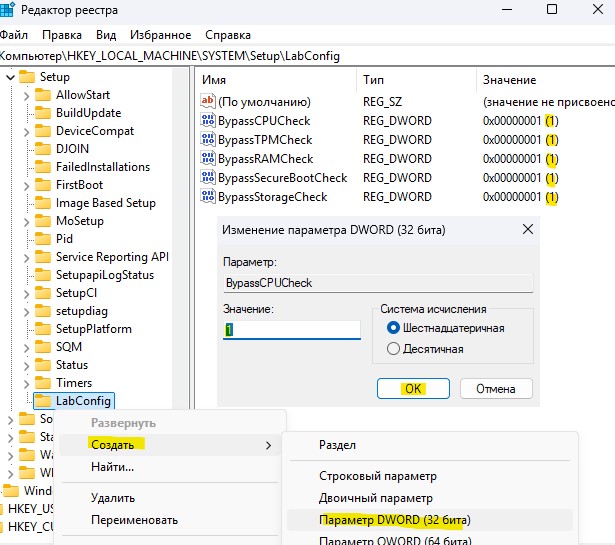Select Переименовать in the context menu
The height and width of the screenshot is (545, 615).
[170, 520]
